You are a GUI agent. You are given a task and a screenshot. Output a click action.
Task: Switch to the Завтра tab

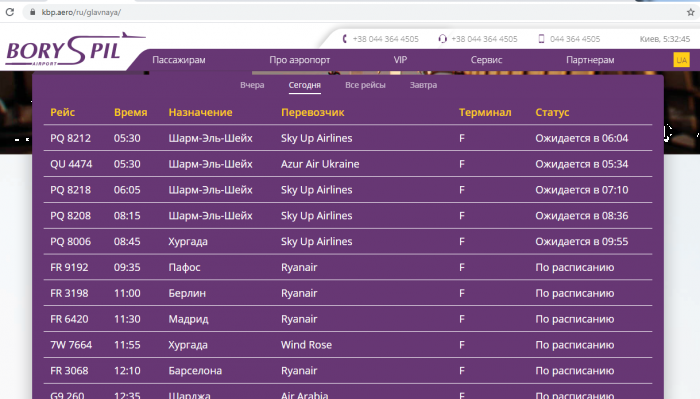pos(423,85)
